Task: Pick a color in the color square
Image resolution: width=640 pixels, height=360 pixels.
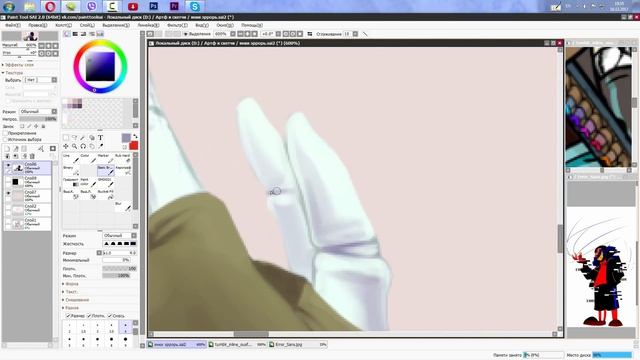Action: click(x=100, y=67)
